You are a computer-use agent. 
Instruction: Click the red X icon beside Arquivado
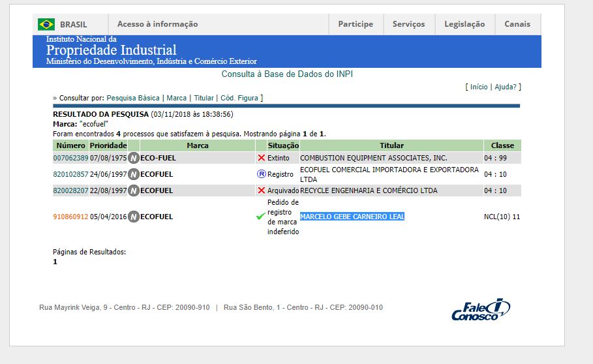[262, 190]
